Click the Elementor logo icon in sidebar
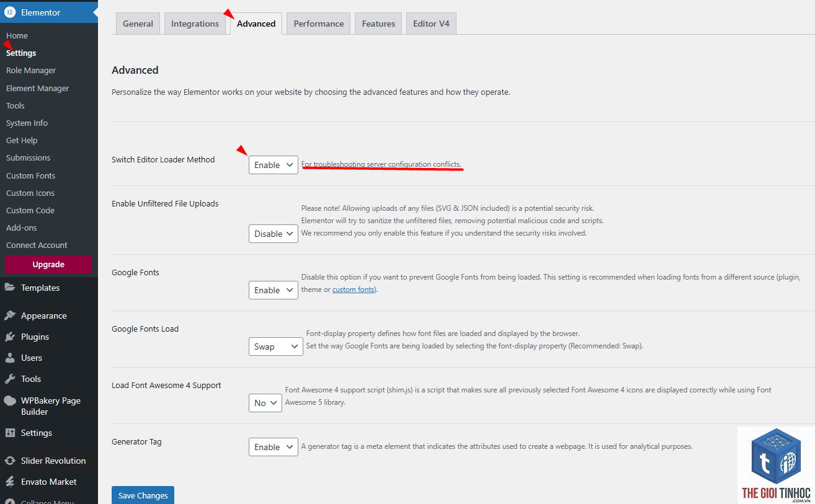 [10, 12]
